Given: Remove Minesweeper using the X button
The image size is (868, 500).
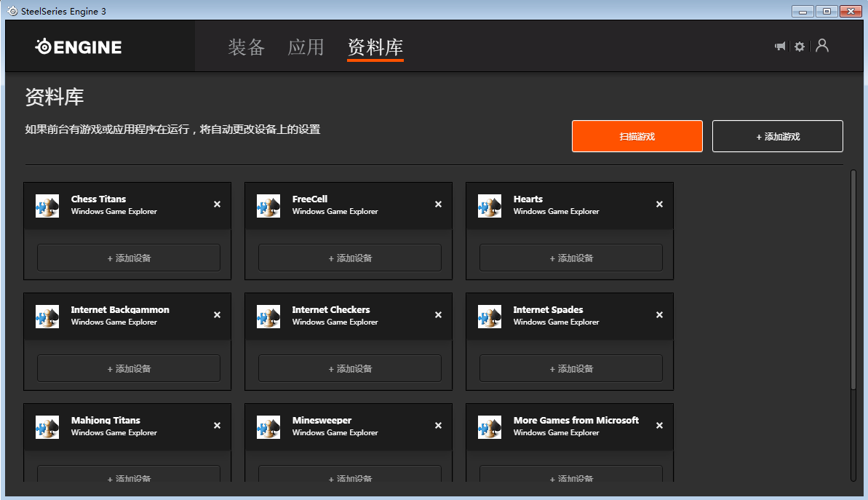Looking at the screenshot, I should pyautogui.click(x=438, y=426).
